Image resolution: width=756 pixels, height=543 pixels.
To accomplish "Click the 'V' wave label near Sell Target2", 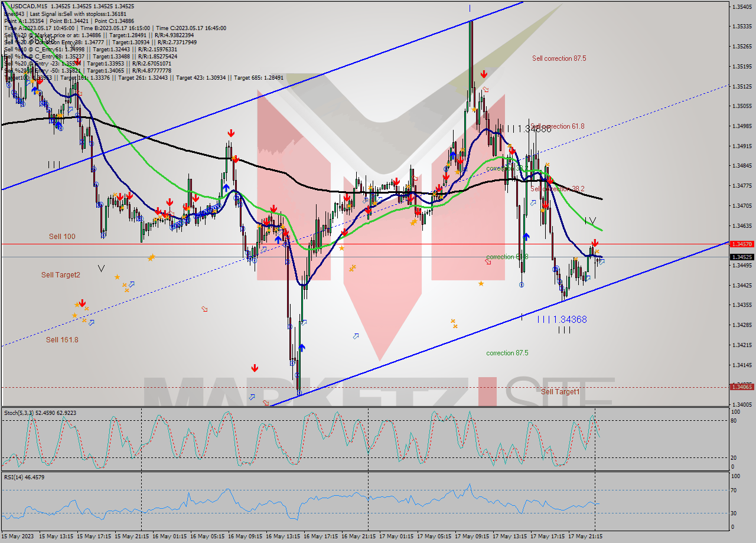I will click(x=101, y=269).
